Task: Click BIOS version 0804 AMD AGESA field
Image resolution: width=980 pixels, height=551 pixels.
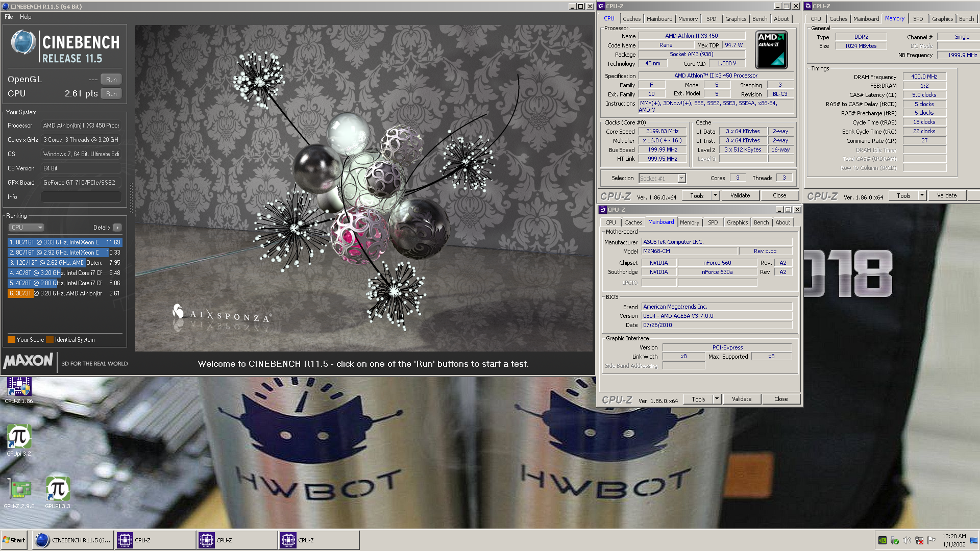Action: coord(717,316)
